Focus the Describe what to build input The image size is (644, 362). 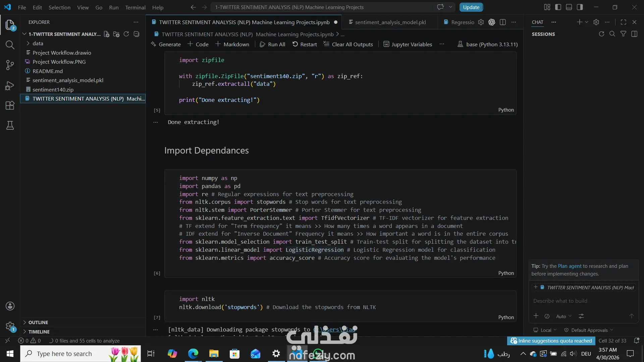[x=584, y=301]
